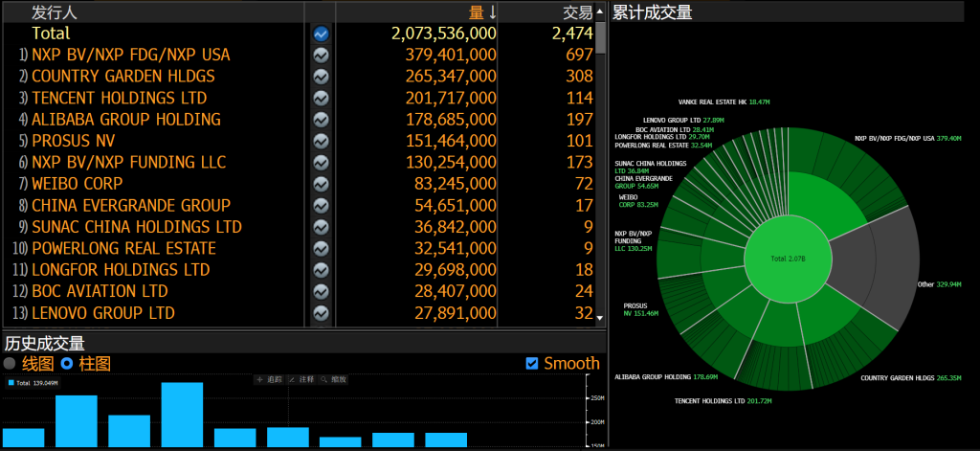Screen dimensions: 980x451
Task: Click the 追踪 track tool in chart toolbar
Action: click(x=272, y=380)
